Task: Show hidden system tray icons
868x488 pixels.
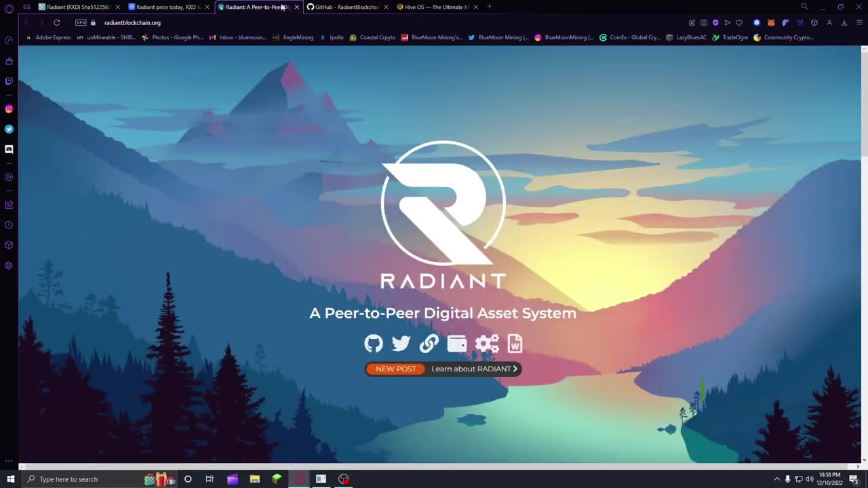Action: (776, 479)
